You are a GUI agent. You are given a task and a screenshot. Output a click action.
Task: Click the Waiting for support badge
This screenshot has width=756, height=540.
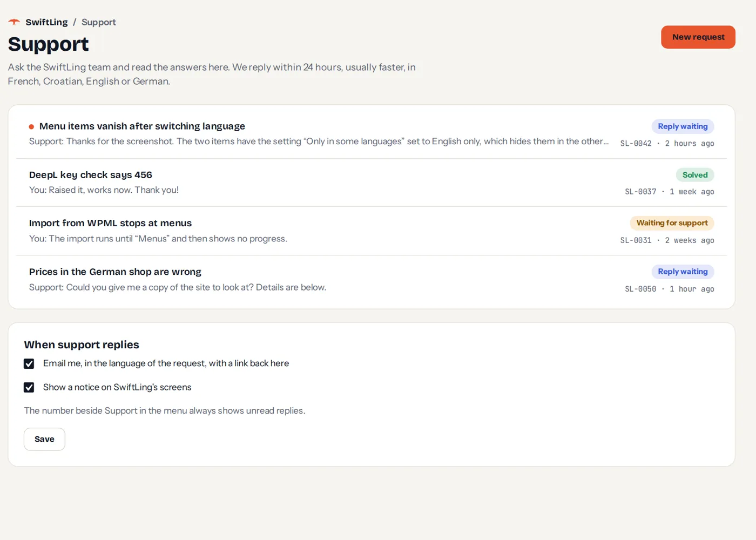pos(672,223)
